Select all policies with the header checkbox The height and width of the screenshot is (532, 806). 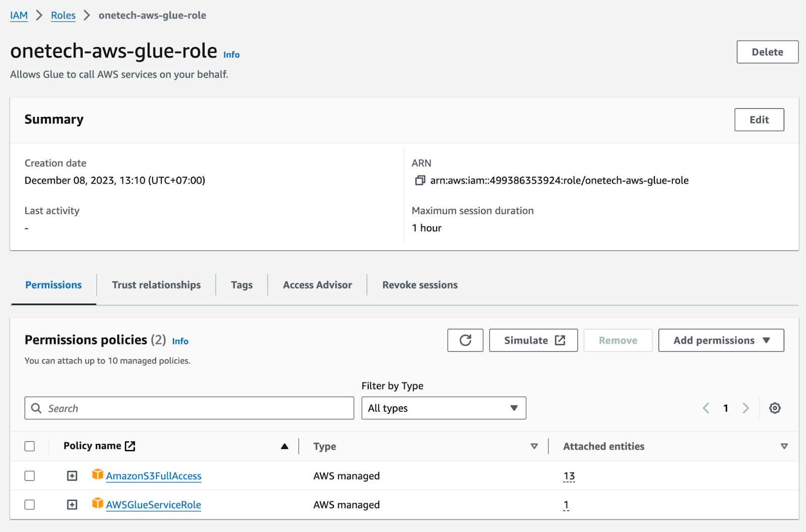30,446
